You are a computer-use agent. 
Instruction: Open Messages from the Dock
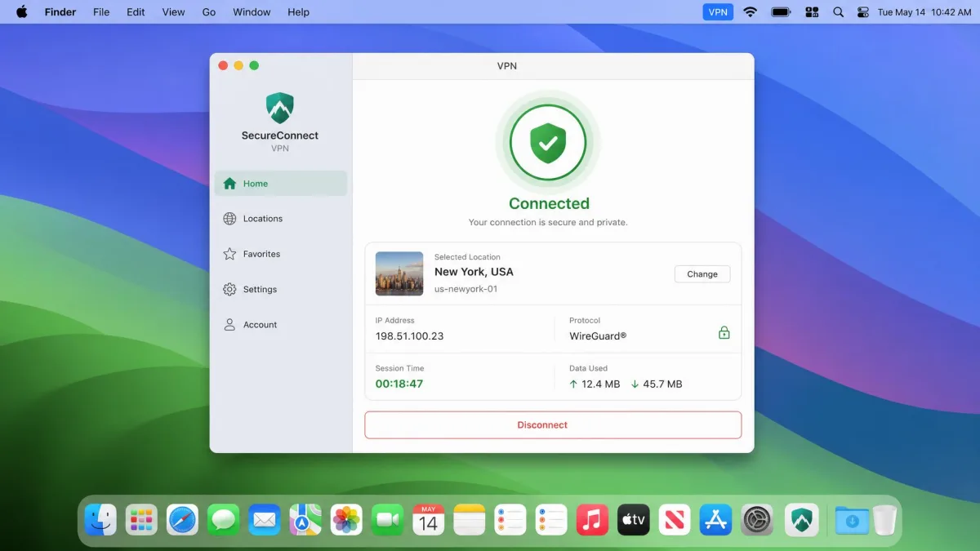pyautogui.click(x=224, y=519)
